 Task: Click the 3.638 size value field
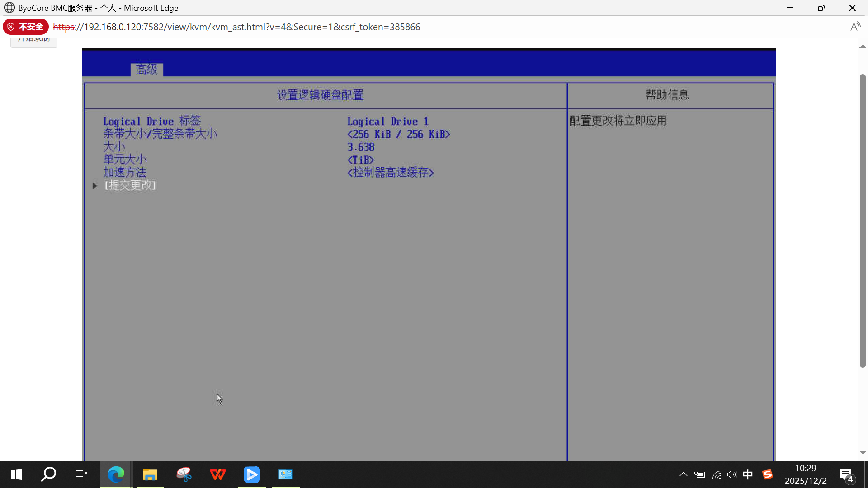pos(360,147)
